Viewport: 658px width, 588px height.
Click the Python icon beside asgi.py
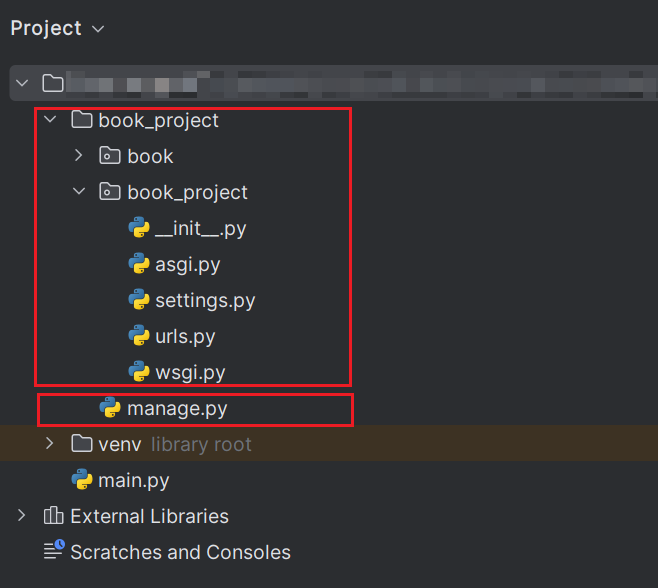pos(139,264)
